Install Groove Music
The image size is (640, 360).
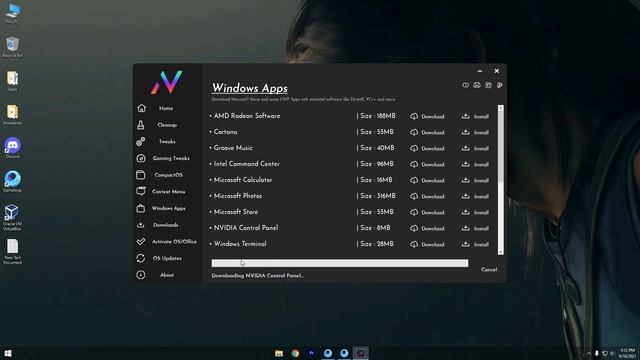point(476,148)
